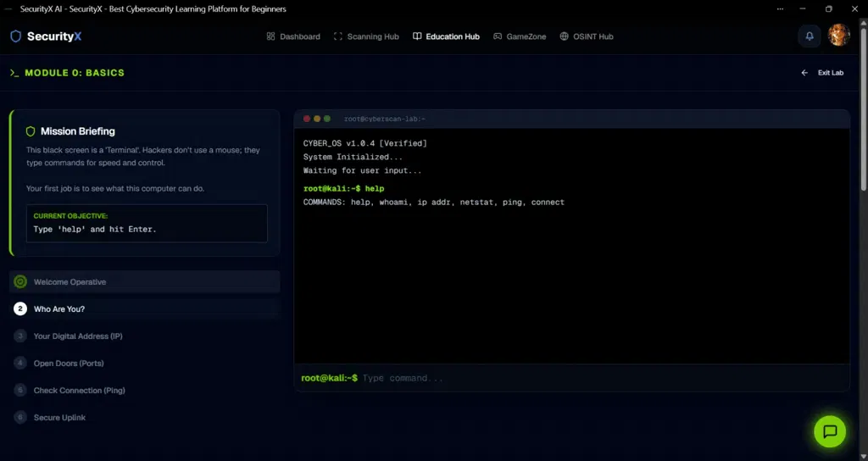Click the Dashboard grid icon
This screenshot has width=868, height=461.
click(x=270, y=36)
